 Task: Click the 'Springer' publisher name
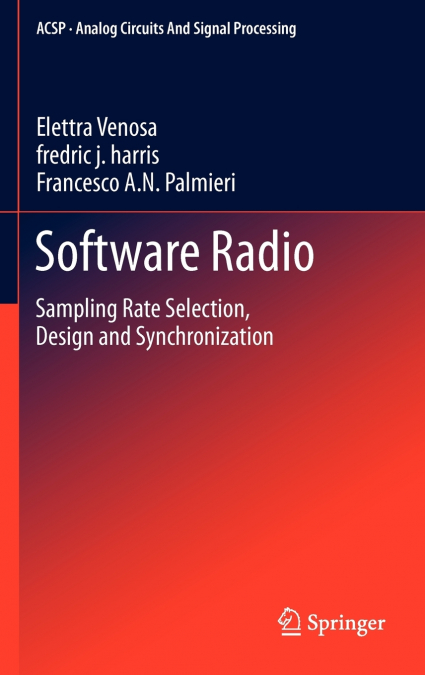(x=346, y=624)
